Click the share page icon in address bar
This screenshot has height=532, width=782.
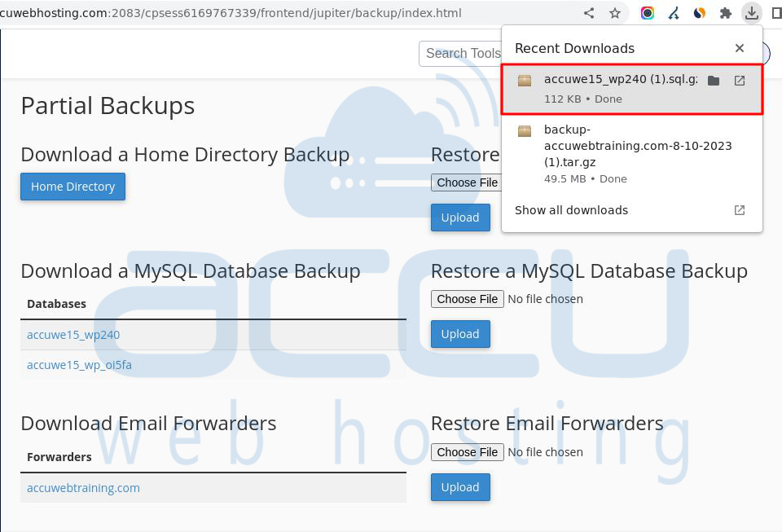(589, 13)
